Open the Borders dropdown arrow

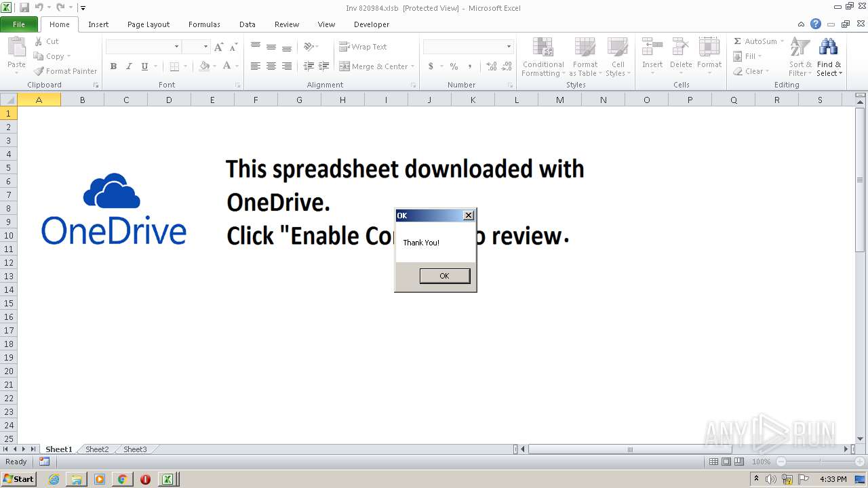(x=185, y=66)
